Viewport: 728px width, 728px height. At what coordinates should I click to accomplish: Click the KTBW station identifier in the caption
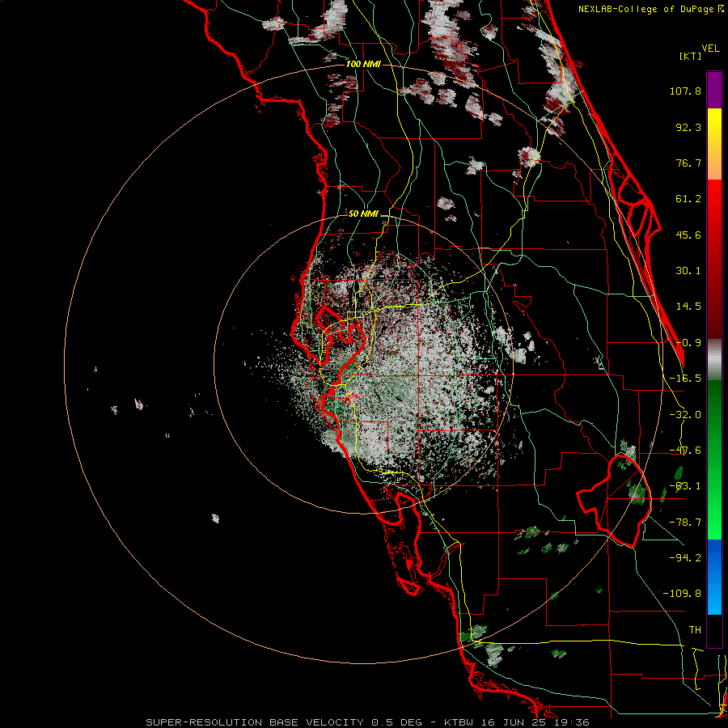click(x=459, y=722)
